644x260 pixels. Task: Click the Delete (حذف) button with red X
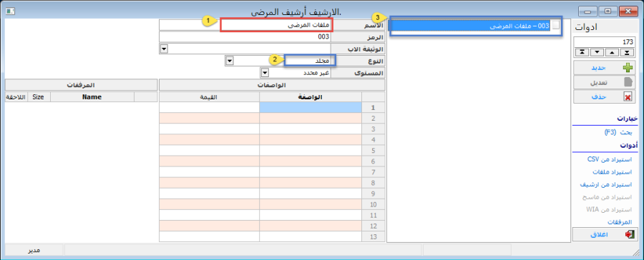click(605, 96)
